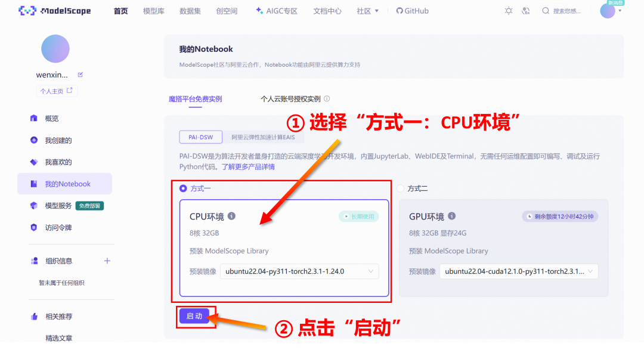
Task: Click info icon next to 个人云账号授权实例
Action: tap(327, 98)
